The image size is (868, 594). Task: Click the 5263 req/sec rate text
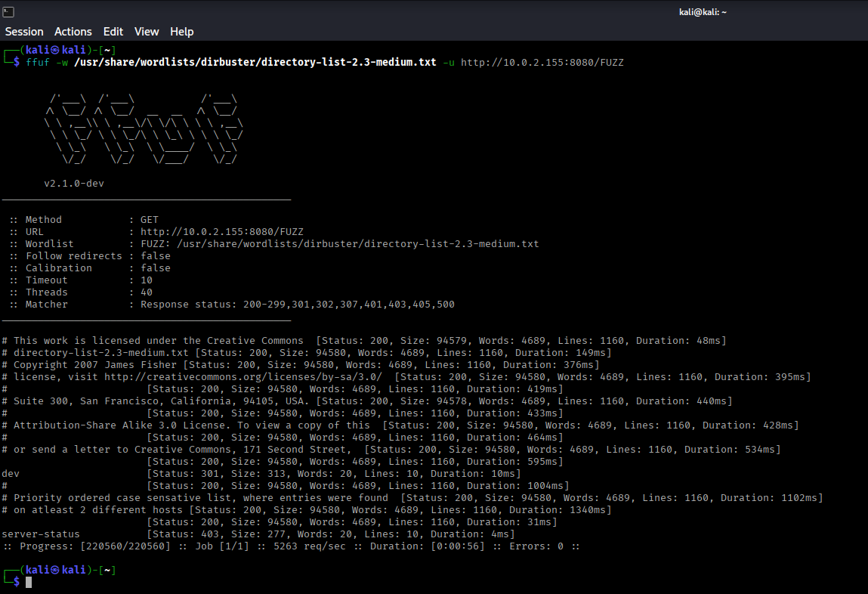pos(310,546)
